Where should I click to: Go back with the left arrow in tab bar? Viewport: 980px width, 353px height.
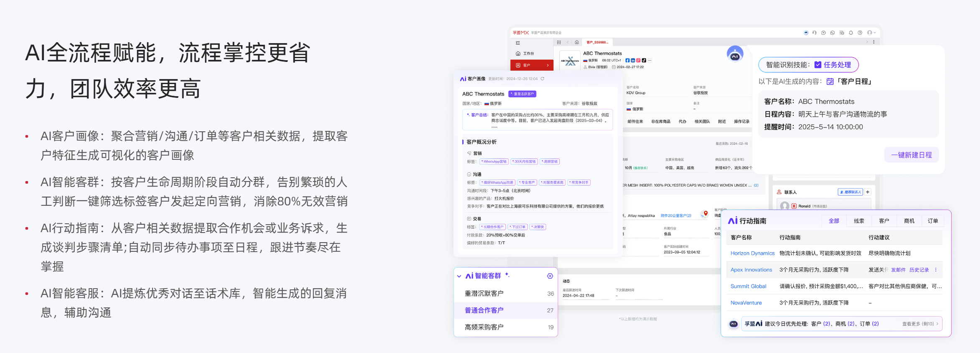[x=568, y=42]
